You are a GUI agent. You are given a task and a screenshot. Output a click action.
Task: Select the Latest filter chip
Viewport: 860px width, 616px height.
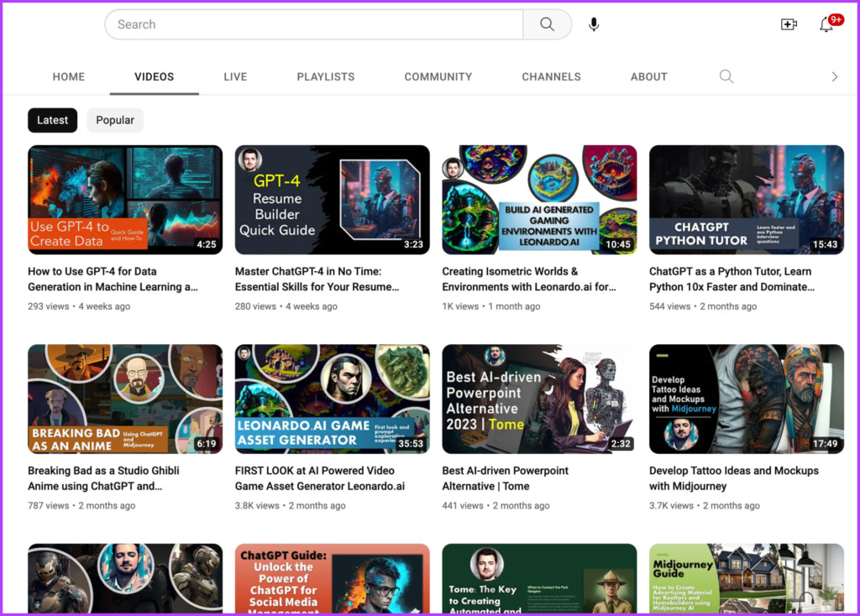[53, 120]
